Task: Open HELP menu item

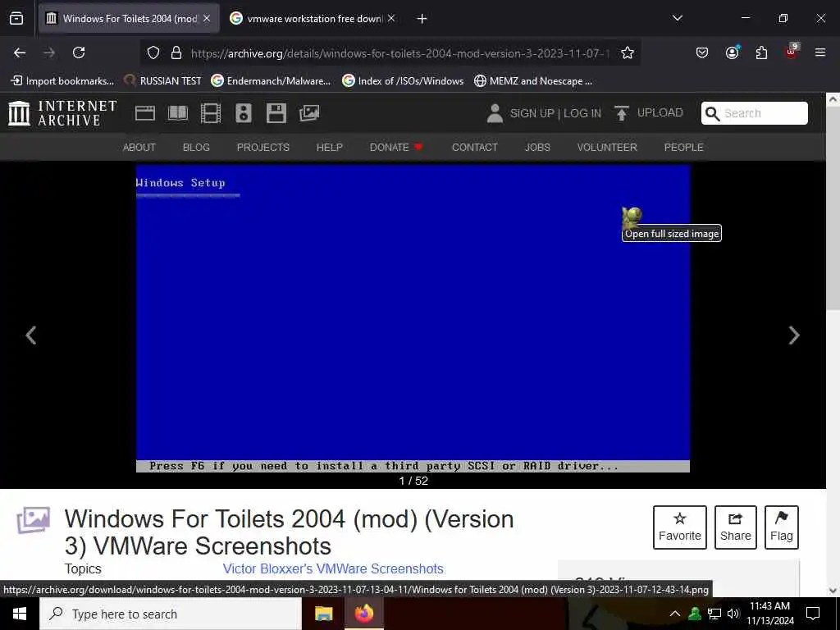Action: [330, 148]
